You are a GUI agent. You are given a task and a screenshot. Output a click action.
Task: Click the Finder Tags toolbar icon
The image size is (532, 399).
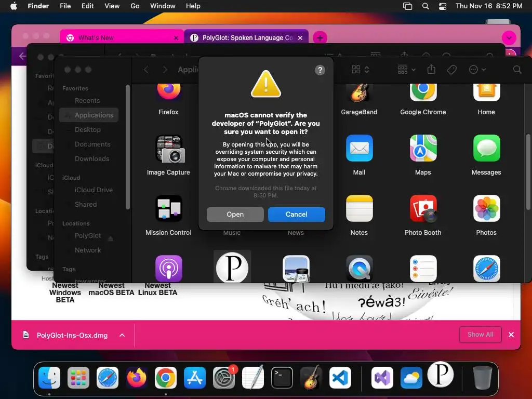[451, 70]
